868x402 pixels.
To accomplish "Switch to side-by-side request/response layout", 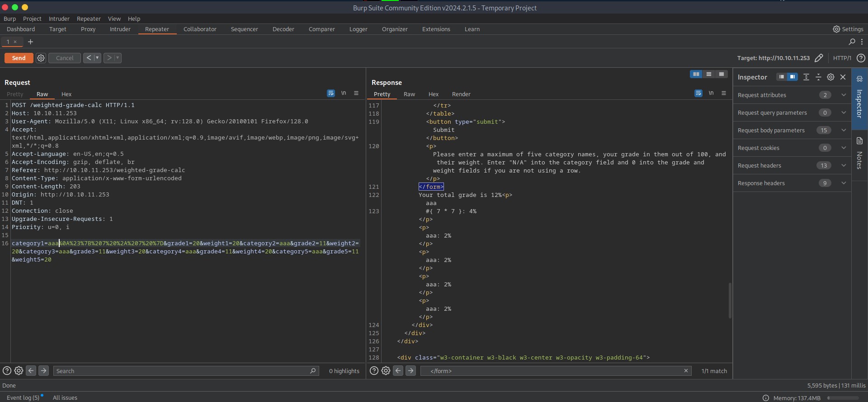I will click(x=696, y=74).
